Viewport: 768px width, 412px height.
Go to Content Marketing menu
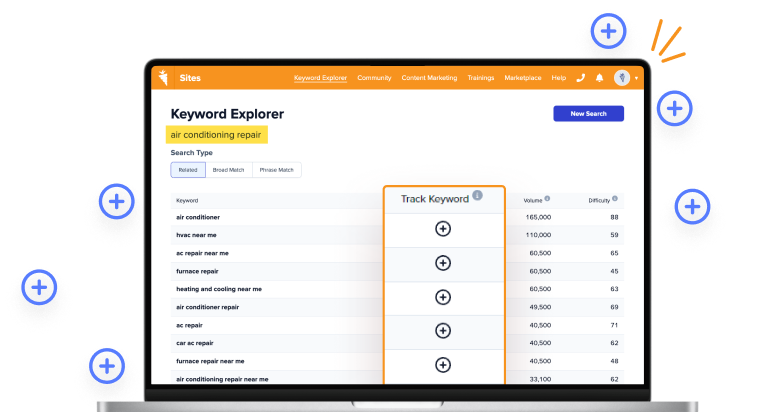point(429,77)
